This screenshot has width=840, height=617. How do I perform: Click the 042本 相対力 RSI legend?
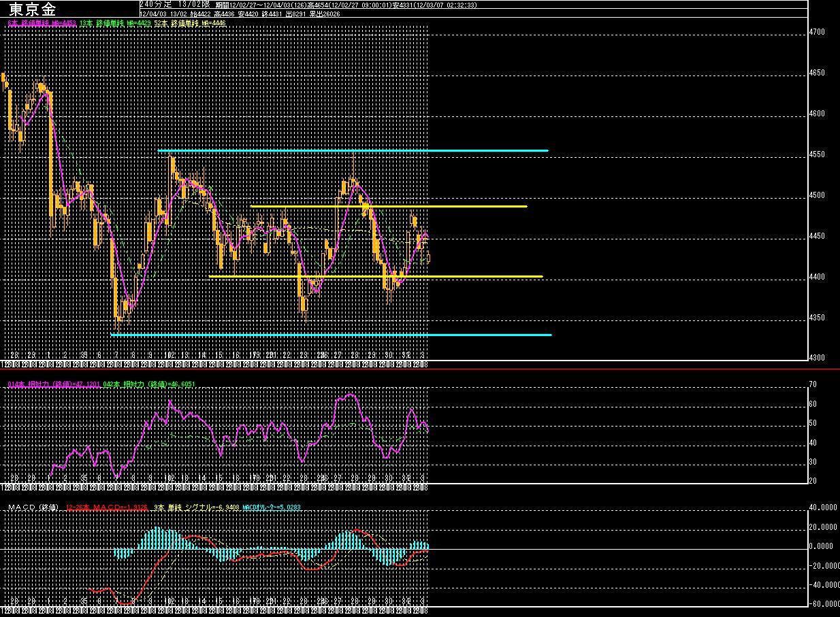[x=149, y=384]
